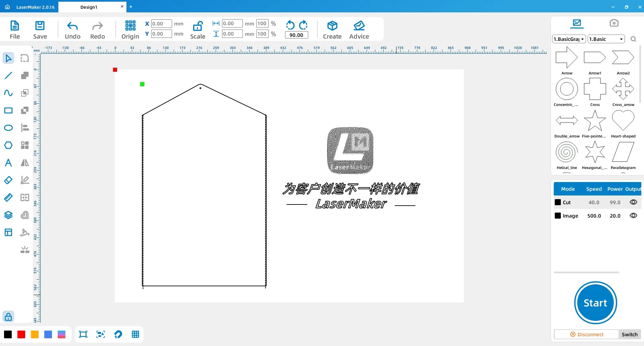This screenshot has width=644, height=346.
Task: Select the orange color swatch
Action: pyautogui.click(x=35, y=334)
